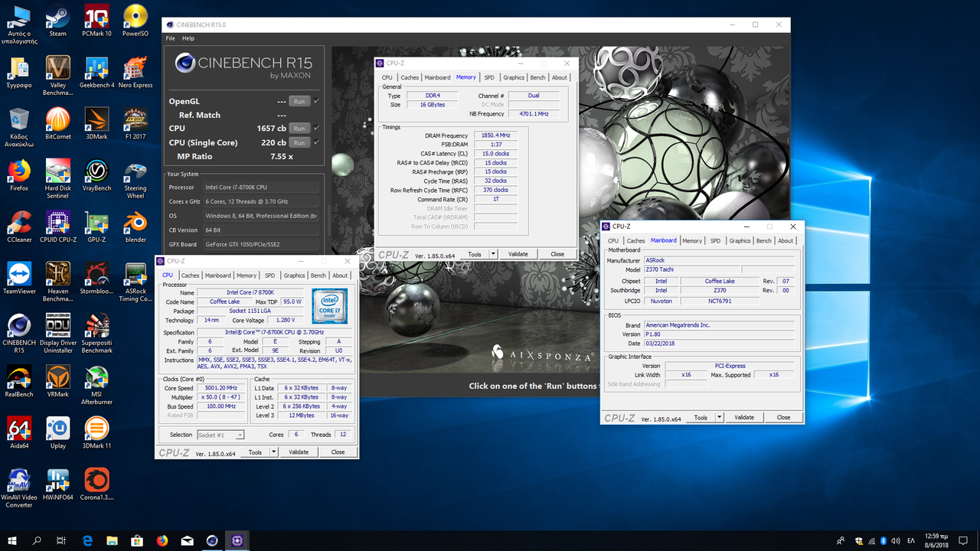Launch CCleaner from the desktop

pyautogui.click(x=19, y=226)
